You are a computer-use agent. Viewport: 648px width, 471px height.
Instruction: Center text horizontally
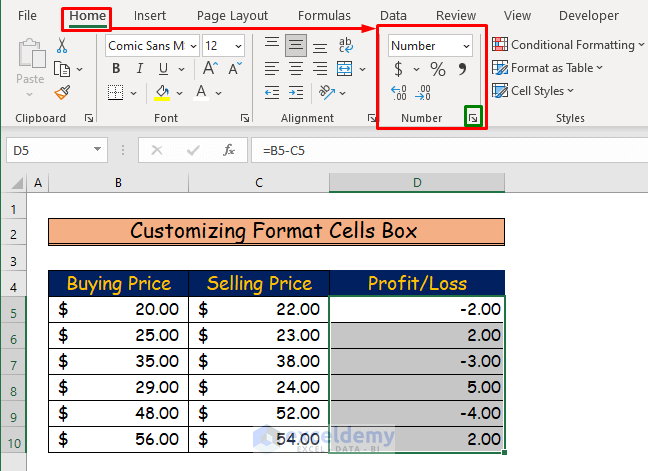pos(296,69)
